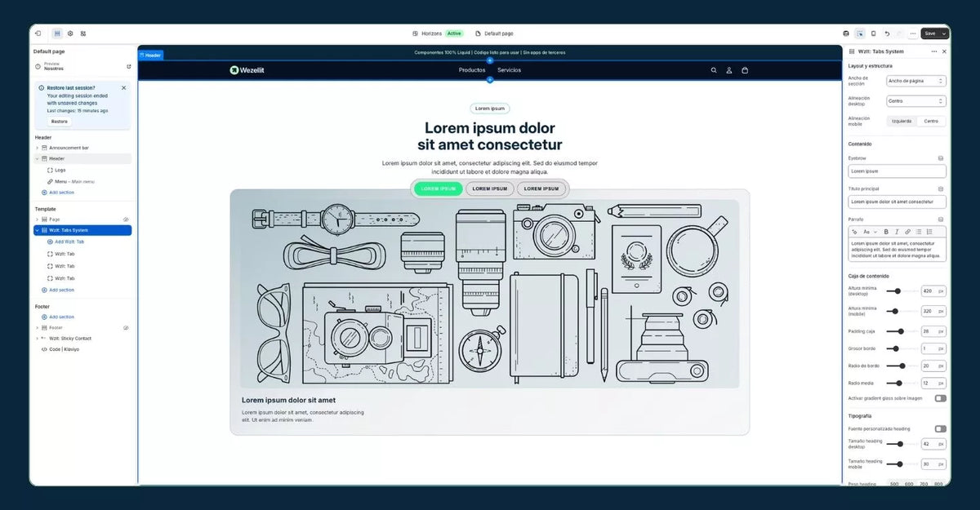The height and width of the screenshot is (510, 980).
Task: Open the Sections panel icon
Action: click(x=57, y=33)
